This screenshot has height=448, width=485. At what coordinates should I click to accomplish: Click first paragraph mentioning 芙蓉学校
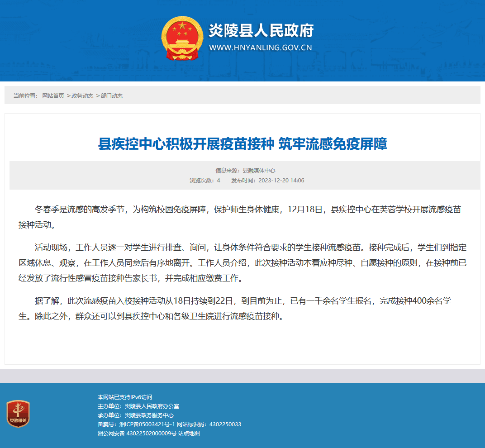point(240,217)
